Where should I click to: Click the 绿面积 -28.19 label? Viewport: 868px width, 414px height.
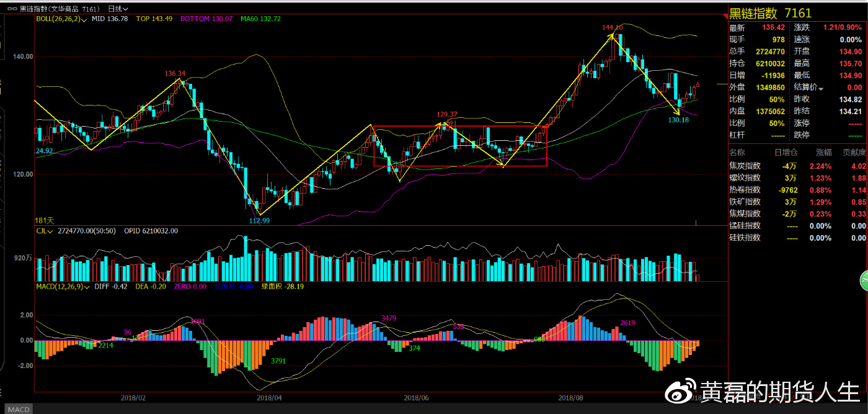point(282,287)
